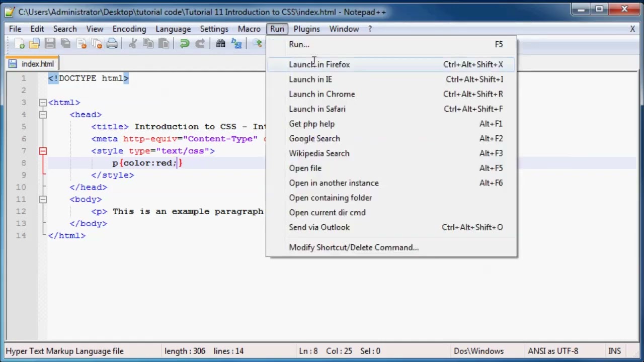This screenshot has width=644, height=362.
Task: Collapse the head fold marker on line 4
Action: pyautogui.click(x=43, y=115)
